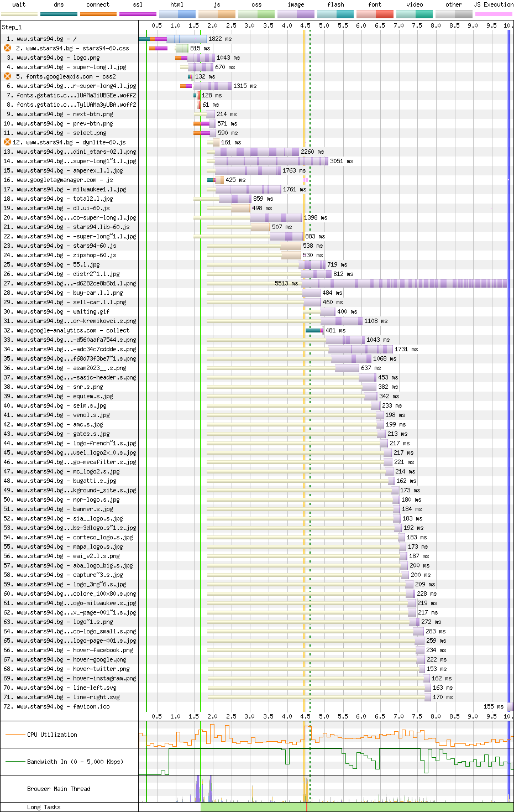Click the 'CPU Utilization' label
This screenshot has width=514, height=812.
click(52, 735)
